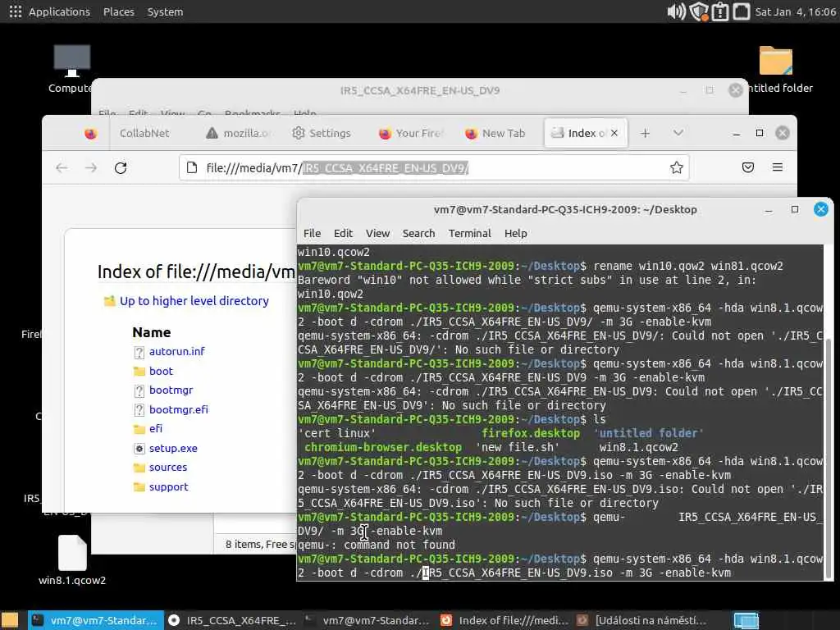Screen dimensions: 840x630
Task: Open the Computer desktop icon
Action: pos(71,69)
